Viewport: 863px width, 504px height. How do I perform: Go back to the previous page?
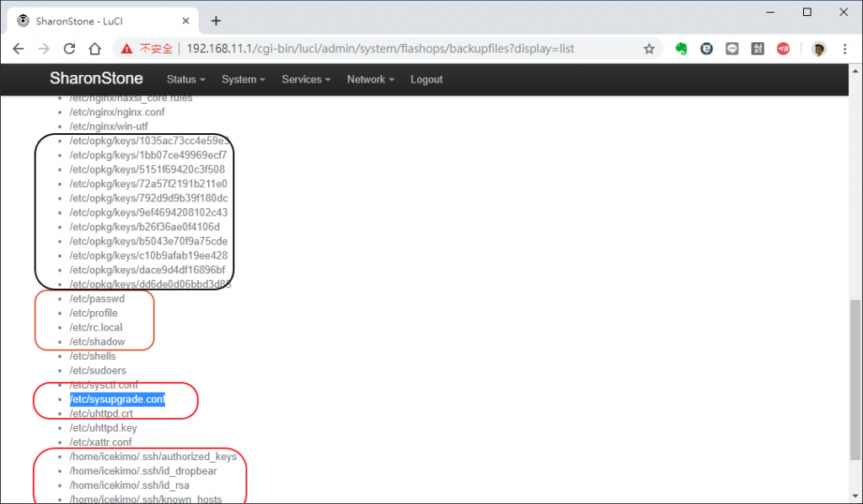19,49
